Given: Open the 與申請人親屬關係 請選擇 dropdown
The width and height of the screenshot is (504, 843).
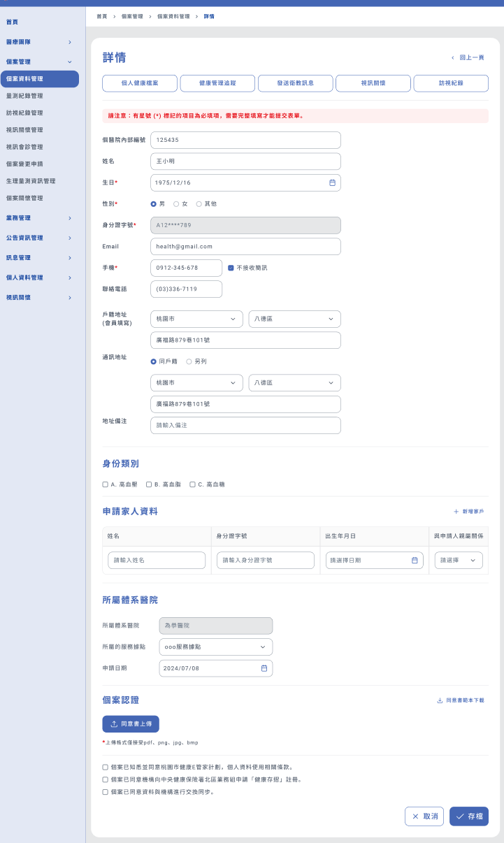Looking at the screenshot, I should [x=458, y=561].
